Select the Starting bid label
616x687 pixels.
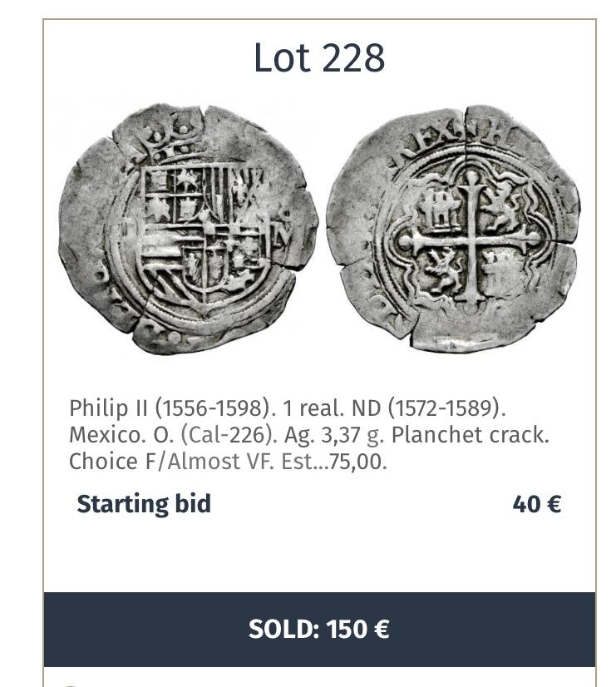coord(144,504)
